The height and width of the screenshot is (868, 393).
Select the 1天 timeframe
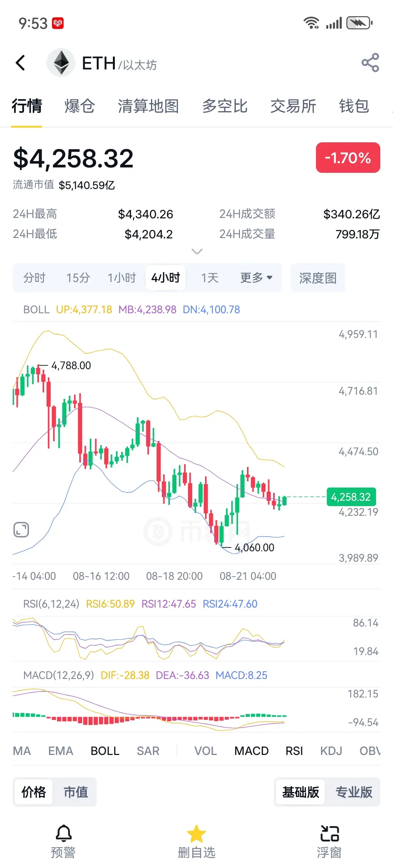(x=210, y=278)
